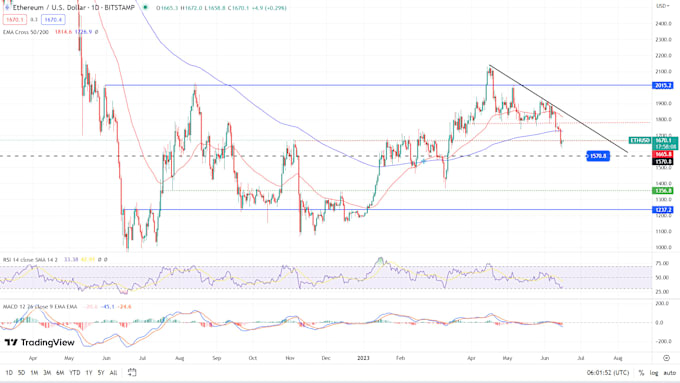The width and height of the screenshot is (680, 383).
Task: Click the 1814.6 EMA 50 value
Action: (x=63, y=32)
